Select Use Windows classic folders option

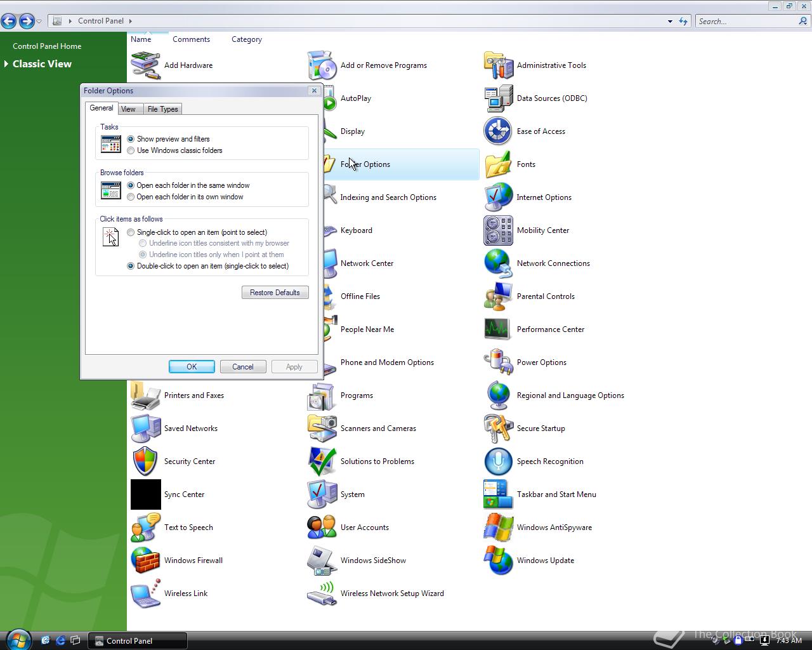click(x=131, y=150)
